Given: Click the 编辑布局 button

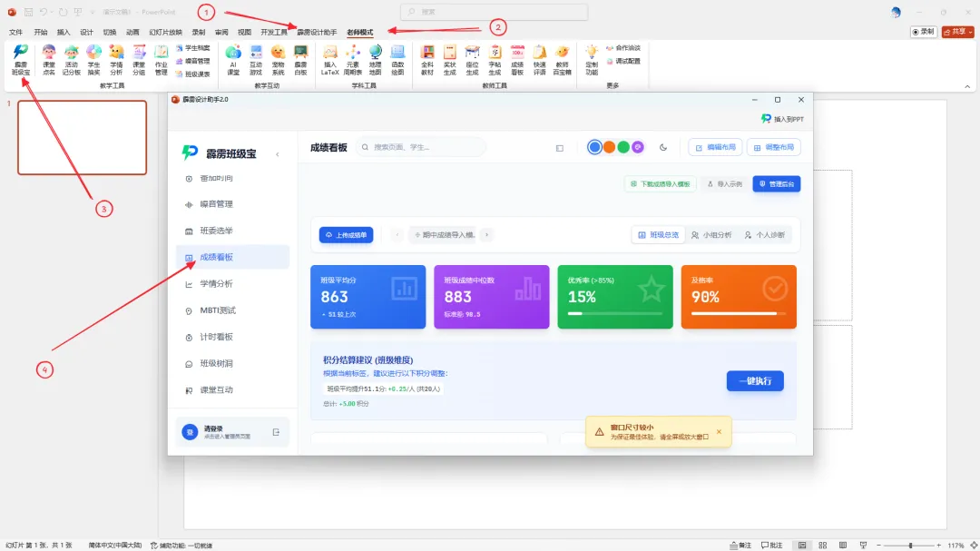Looking at the screenshot, I should 716,148.
